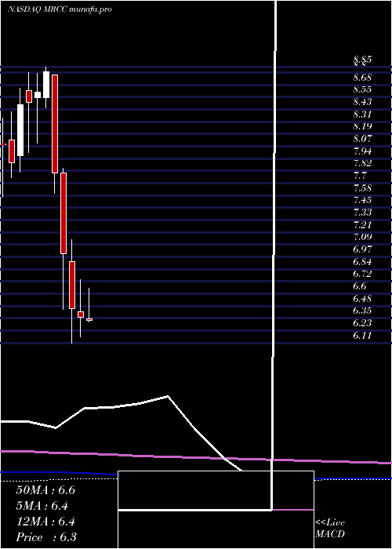
Task: Select the 6.6 price axis label
Action: point(360,286)
